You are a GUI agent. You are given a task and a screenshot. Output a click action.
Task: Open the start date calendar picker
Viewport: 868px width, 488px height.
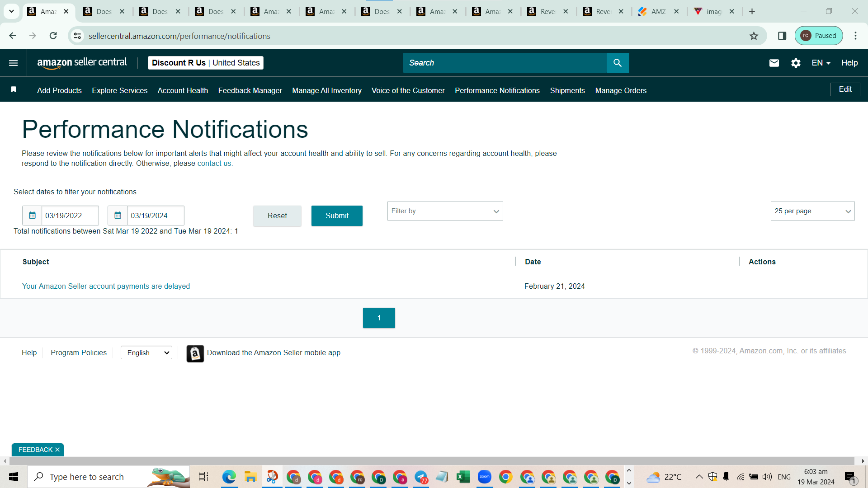[32, 216]
